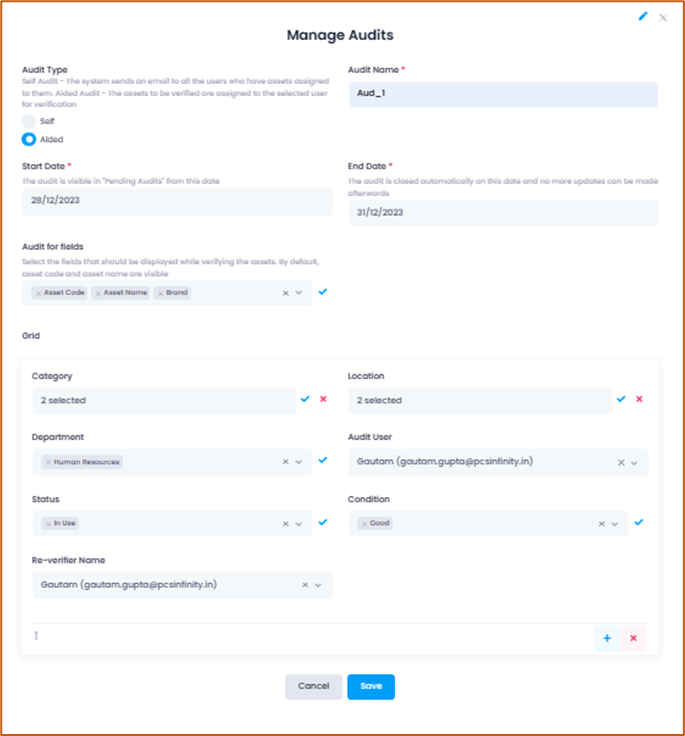Image resolution: width=685 pixels, height=736 pixels.
Task: Select the Aided audit type radio
Action: coord(29,139)
